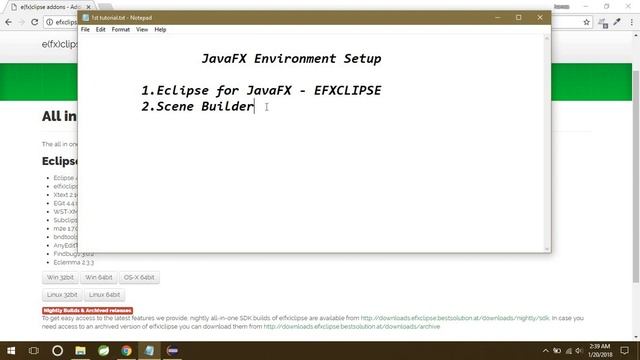This screenshot has height=360, width=640.
Task: Maximize the Notepad window
Action: pyautogui.click(x=518, y=18)
